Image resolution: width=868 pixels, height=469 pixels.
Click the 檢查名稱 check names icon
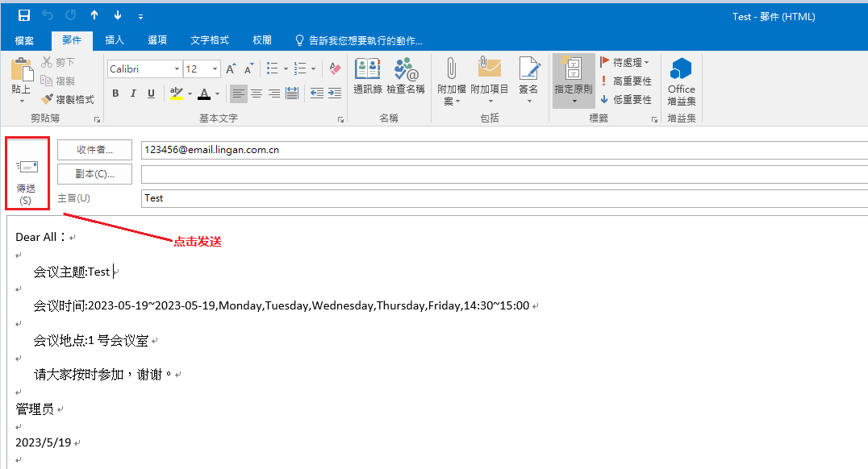click(x=406, y=78)
